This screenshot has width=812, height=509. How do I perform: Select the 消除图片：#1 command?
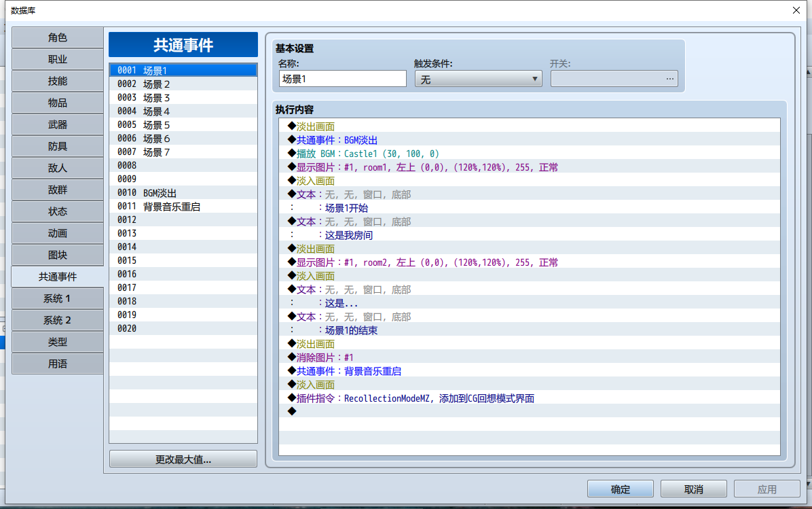tap(530, 357)
